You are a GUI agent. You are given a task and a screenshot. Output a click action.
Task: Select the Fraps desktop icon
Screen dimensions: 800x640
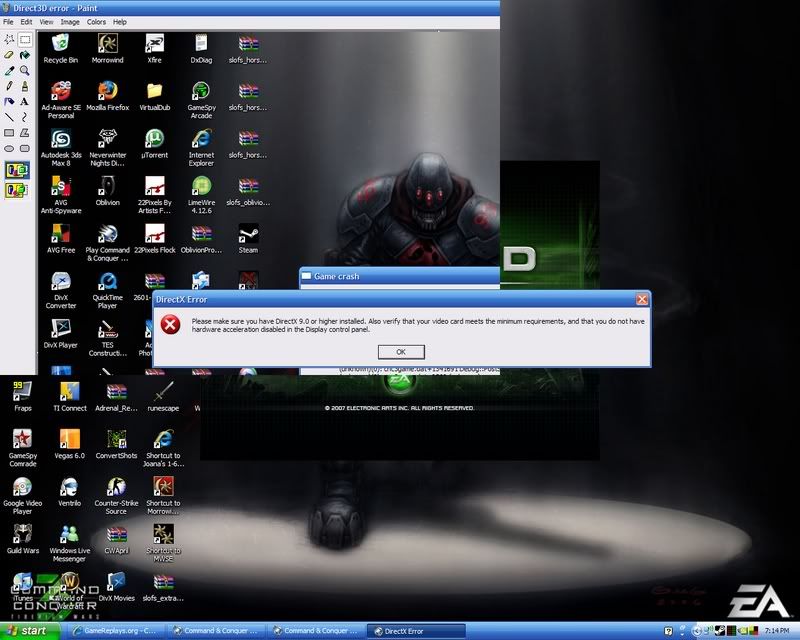pyautogui.click(x=22, y=397)
